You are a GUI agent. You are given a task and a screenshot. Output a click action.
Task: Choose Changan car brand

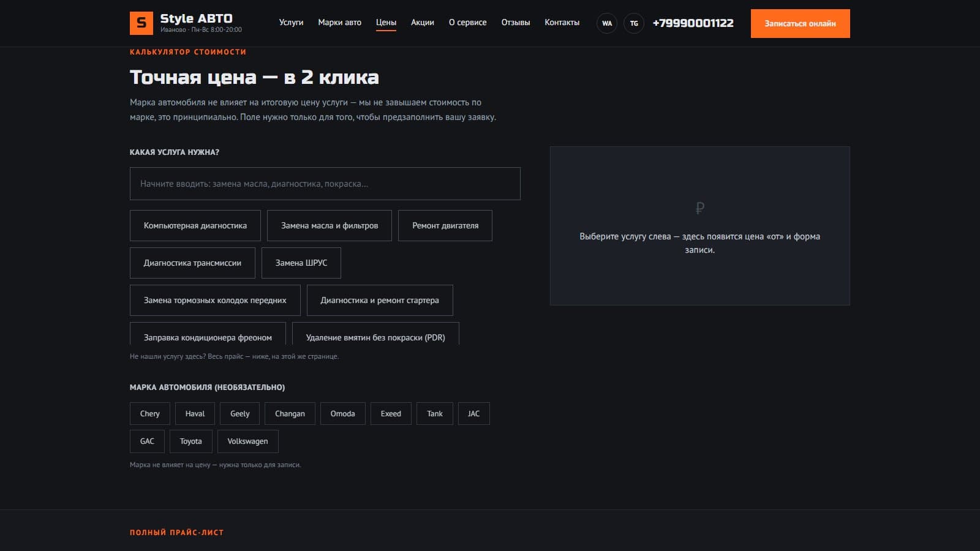point(290,414)
